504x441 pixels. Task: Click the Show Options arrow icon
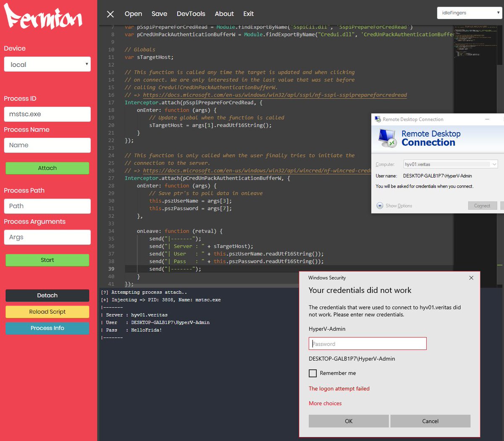pyautogui.click(x=380, y=206)
